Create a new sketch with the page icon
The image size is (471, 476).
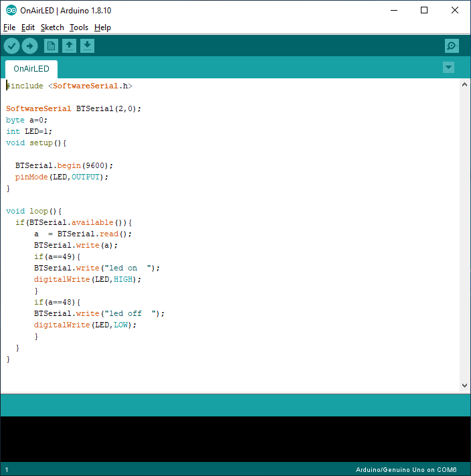[x=51, y=46]
